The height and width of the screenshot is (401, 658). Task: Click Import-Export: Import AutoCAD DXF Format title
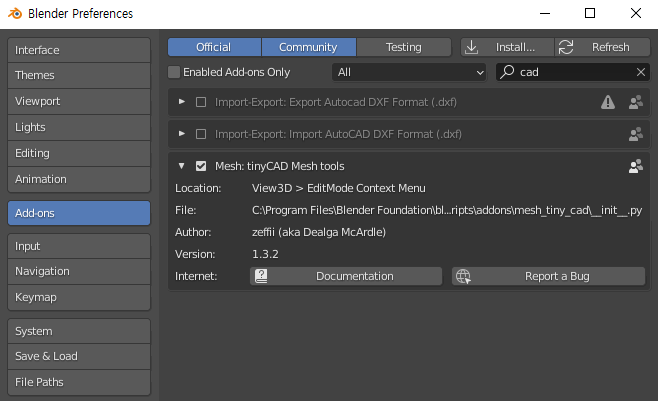(x=338, y=134)
